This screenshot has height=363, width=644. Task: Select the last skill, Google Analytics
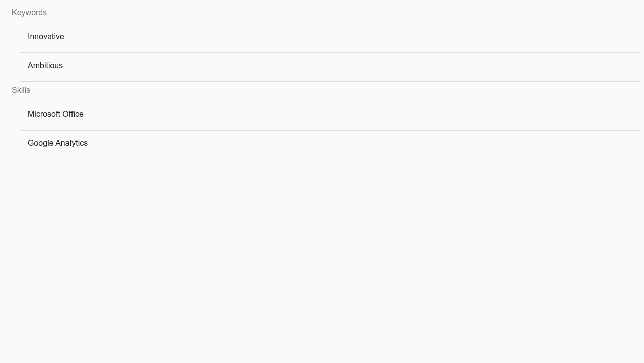(x=57, y=143)
